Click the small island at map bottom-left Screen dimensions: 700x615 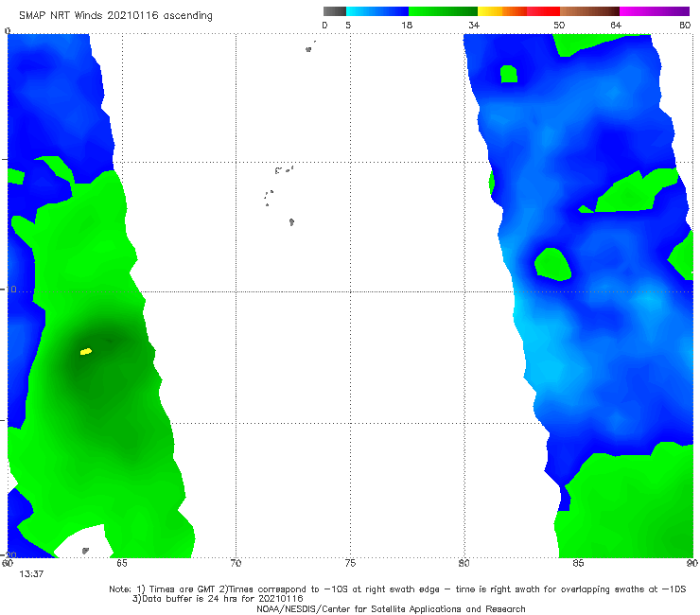[85, 551]
